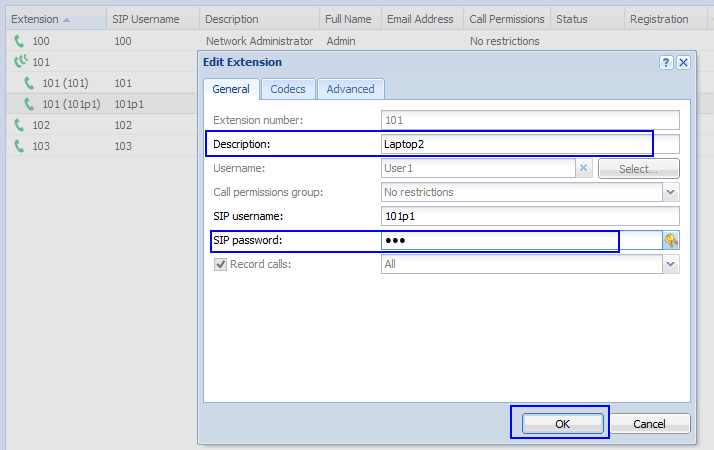Click the phone icon for extension 103
The height and width of the screenshot is (450, 714).
[x=19, y=146]
